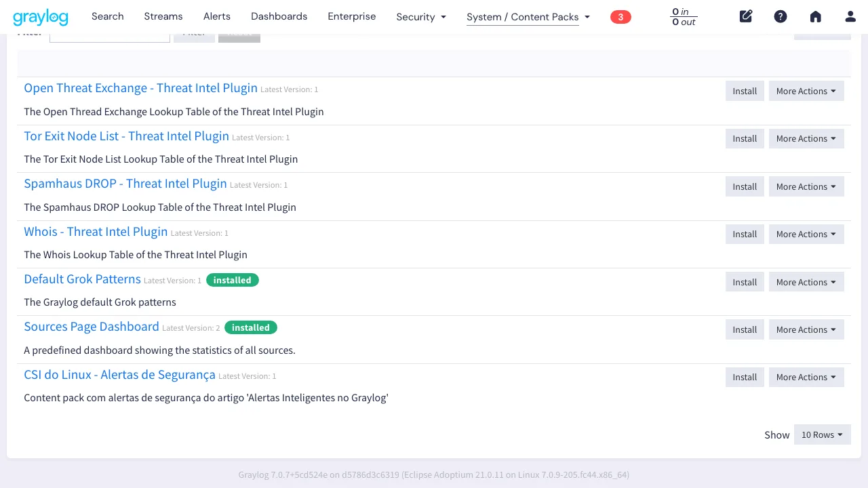Navigate to Alerts
The image size is (868, 488).
(217, 16)
